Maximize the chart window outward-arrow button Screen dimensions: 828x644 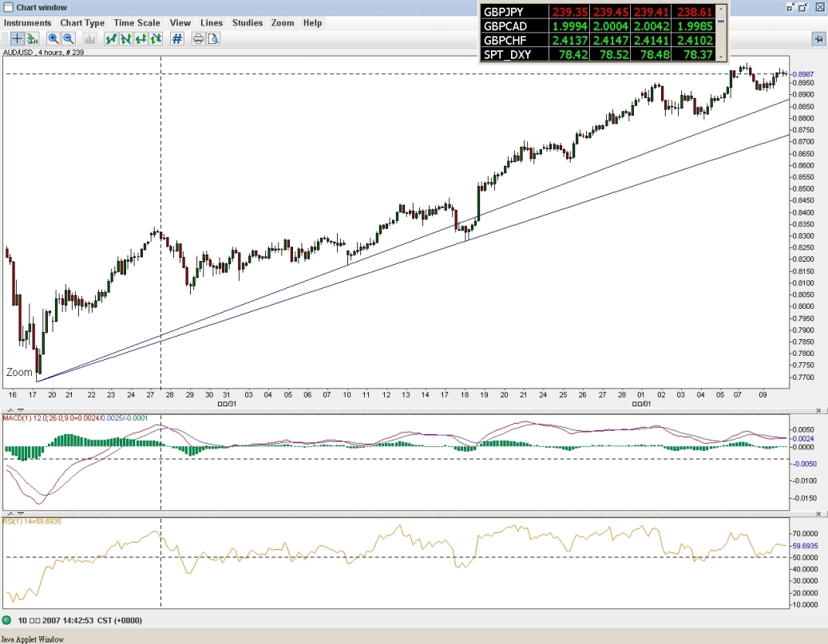tap(803, 7)
